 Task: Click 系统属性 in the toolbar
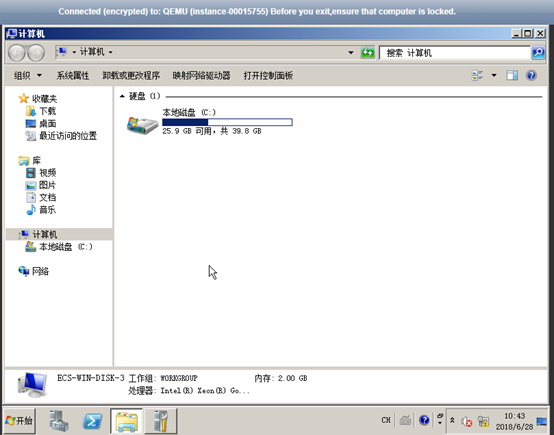(x=73, y=75)
